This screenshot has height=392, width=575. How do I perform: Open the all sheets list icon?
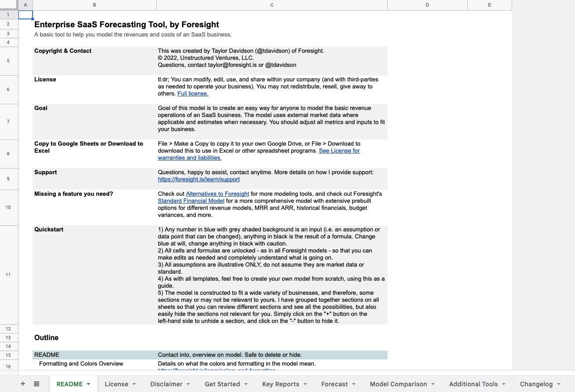click(x=37, y=384)
